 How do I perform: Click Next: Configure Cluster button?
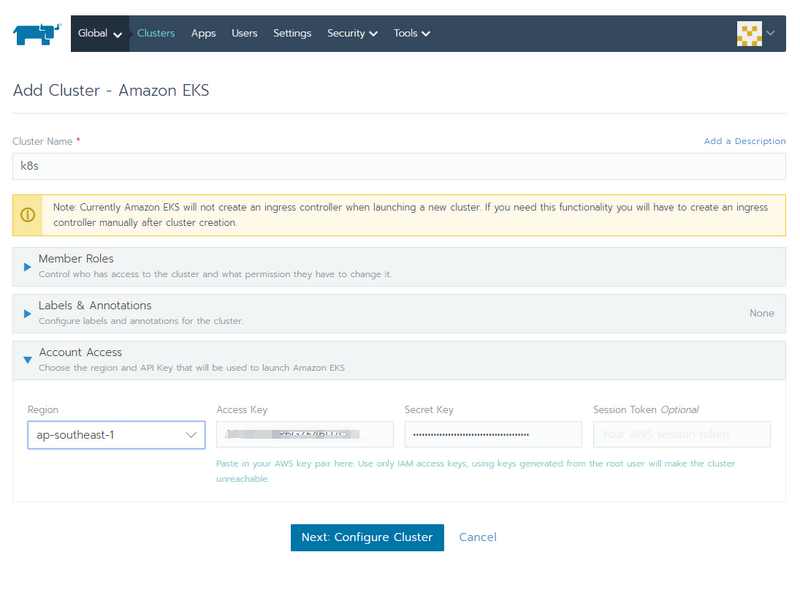[367, 537]
